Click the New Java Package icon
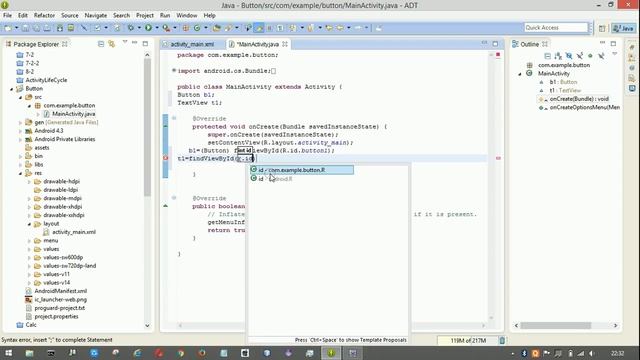 click(x=186, y=28)
